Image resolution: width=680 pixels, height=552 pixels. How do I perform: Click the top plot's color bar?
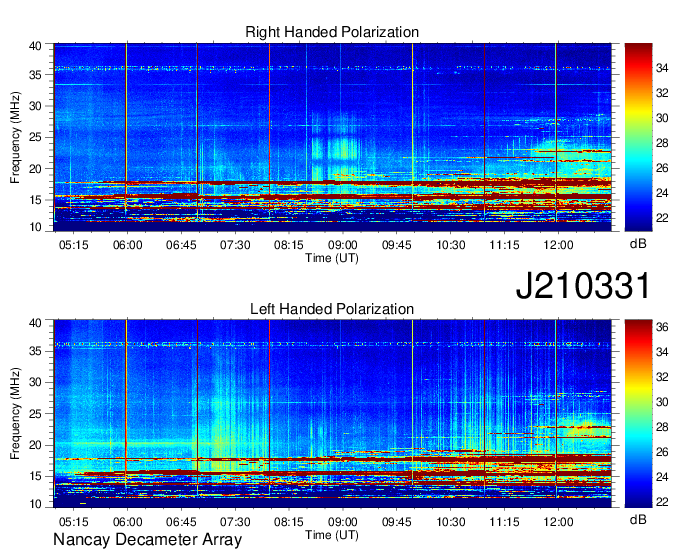click(638, 137)
